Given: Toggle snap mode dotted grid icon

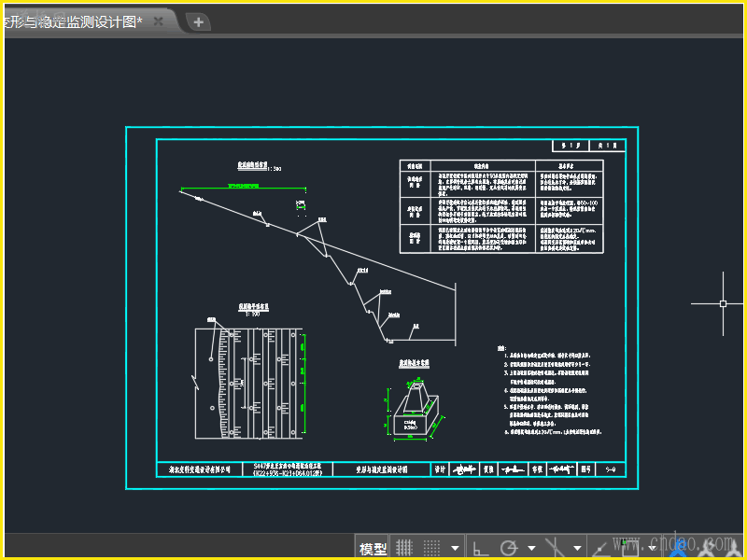Looking at the screenshot, I should click(431, 548).
